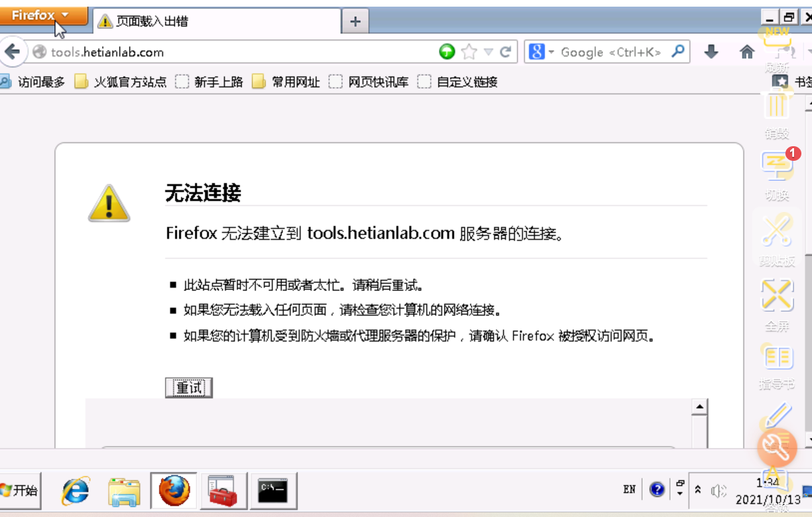Open the 火狐官方站点 bookmark folder
Screen dimensions: 812x517
[120, 82]
